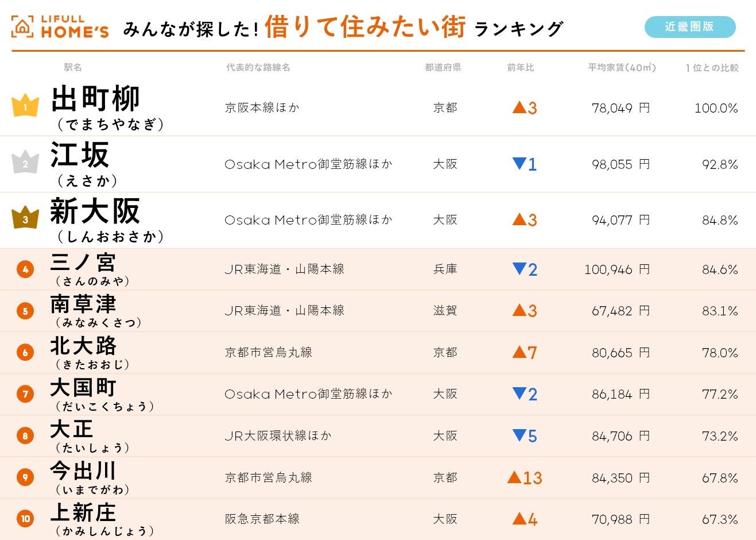Open the 新大阪 station entry
The height and width of the screenshot is (540, 756).
pyautogui.click(x=95, y=211)
